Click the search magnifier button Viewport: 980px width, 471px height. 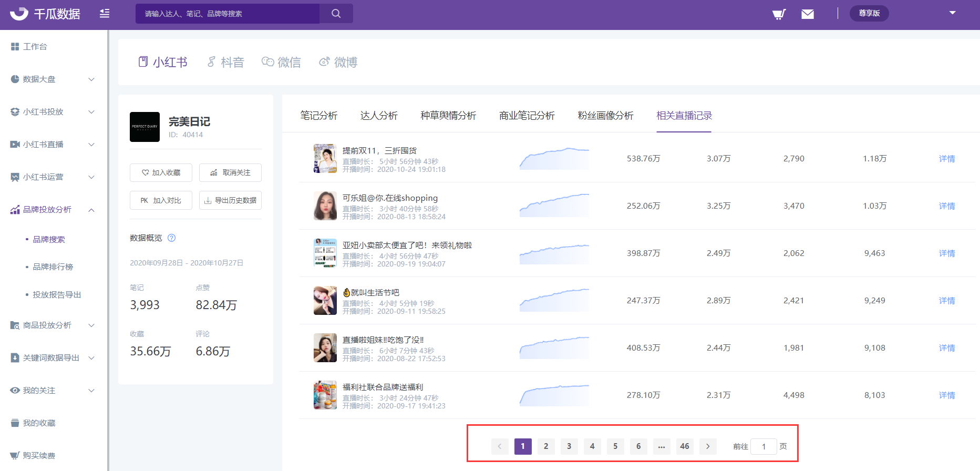click(336, 14)
